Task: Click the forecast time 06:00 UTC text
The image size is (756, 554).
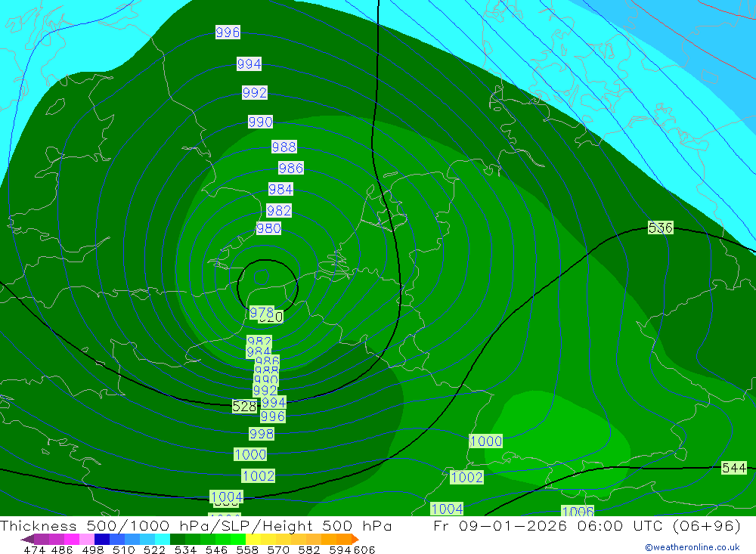Action: point(619,525)
